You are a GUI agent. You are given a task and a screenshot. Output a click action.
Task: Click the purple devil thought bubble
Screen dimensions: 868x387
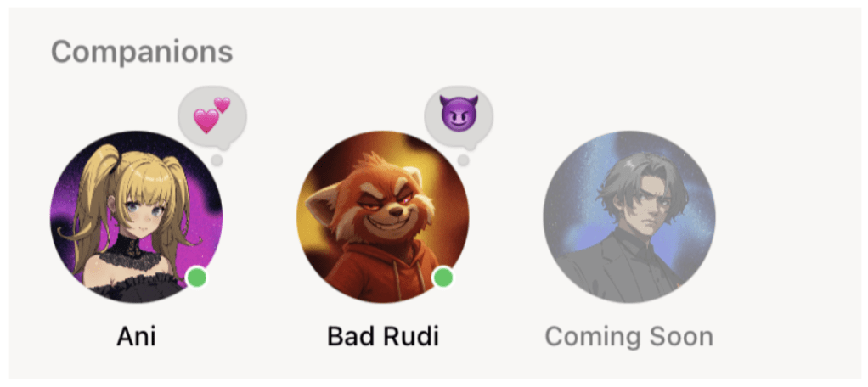pos(459,118)
